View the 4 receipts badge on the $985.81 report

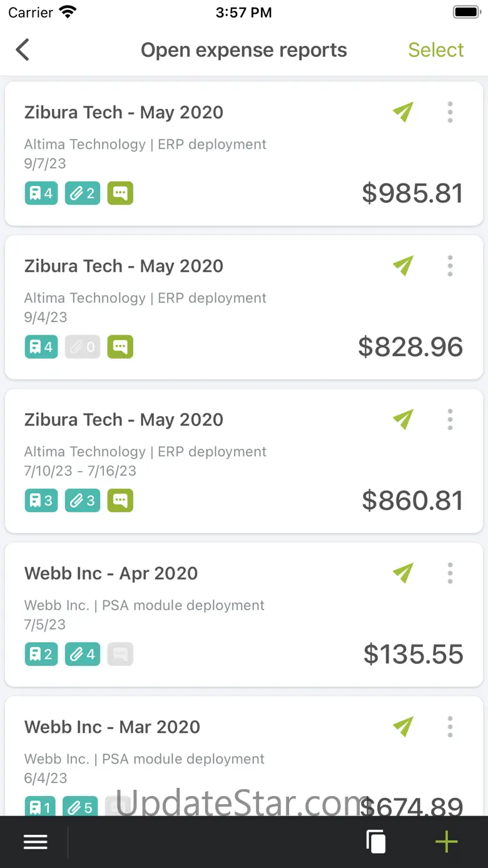[41, 193]
